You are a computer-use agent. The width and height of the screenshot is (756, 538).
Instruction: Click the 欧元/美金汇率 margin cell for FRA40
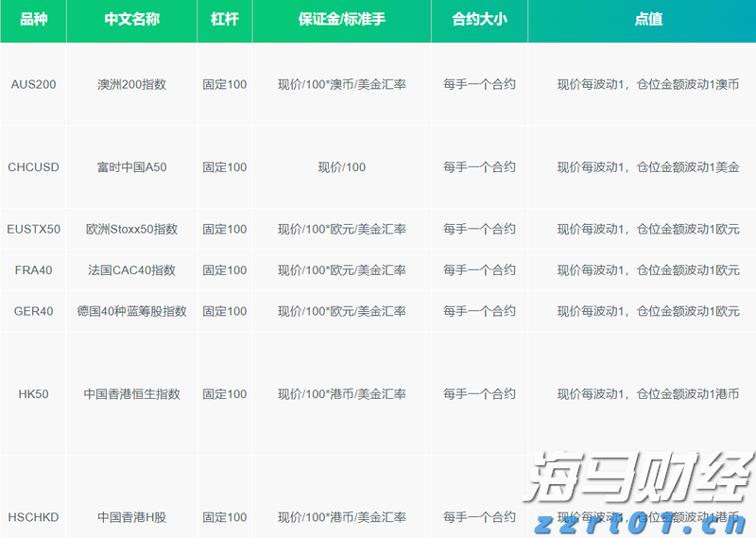coord(342,270)
